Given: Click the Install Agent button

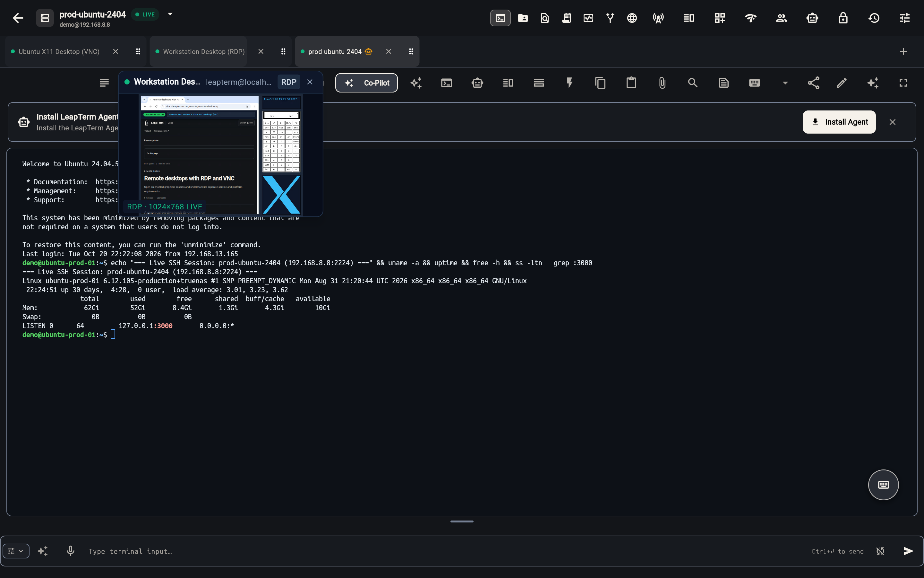Looking at the screenshot, I should tap(839, 122).
